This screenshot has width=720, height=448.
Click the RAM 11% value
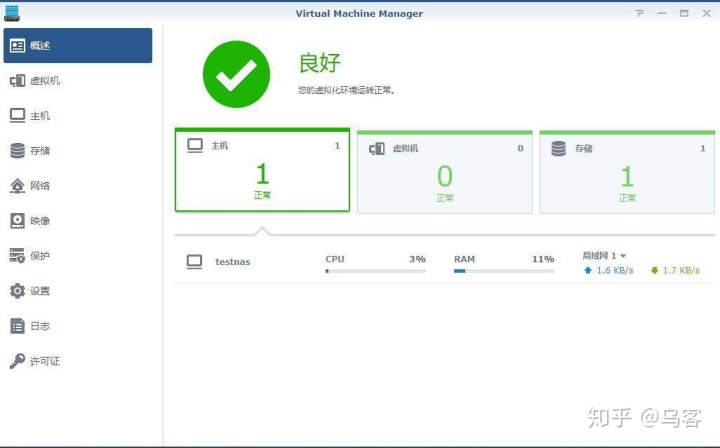coord(543,259)
